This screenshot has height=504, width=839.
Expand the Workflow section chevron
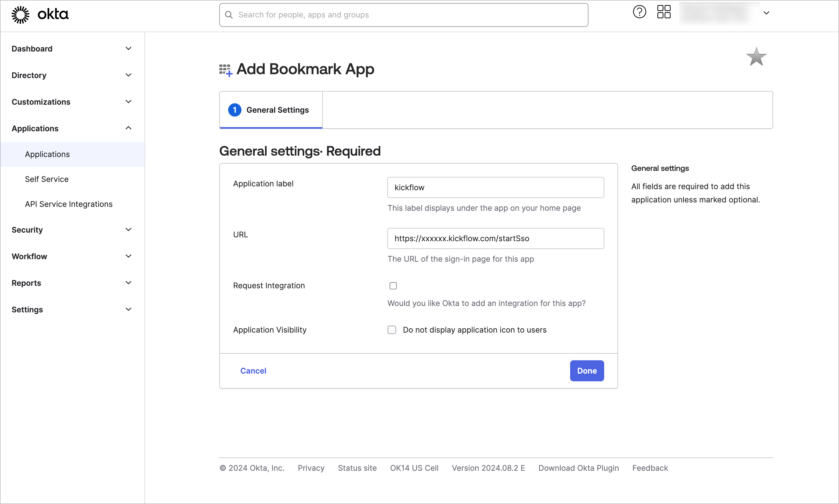[x=128, y=256]
